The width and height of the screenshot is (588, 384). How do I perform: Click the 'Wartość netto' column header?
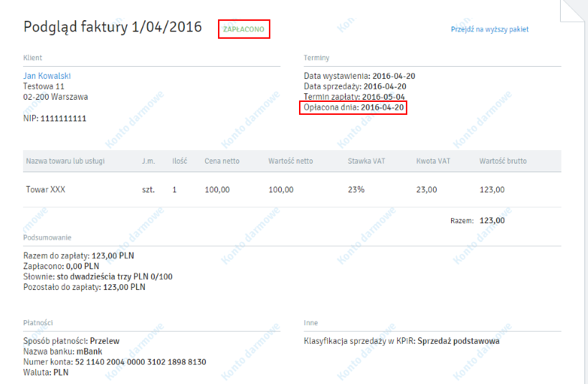pos(290,161)
